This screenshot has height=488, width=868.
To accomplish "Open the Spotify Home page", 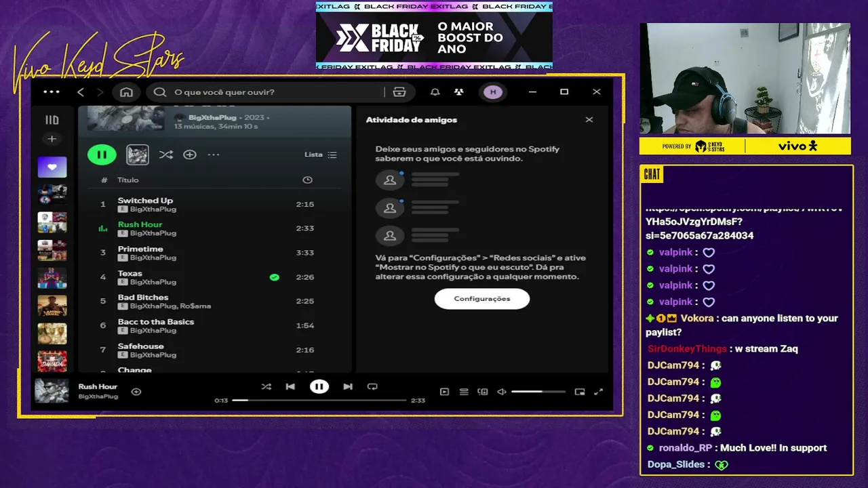I will click(x=126, y=92).
